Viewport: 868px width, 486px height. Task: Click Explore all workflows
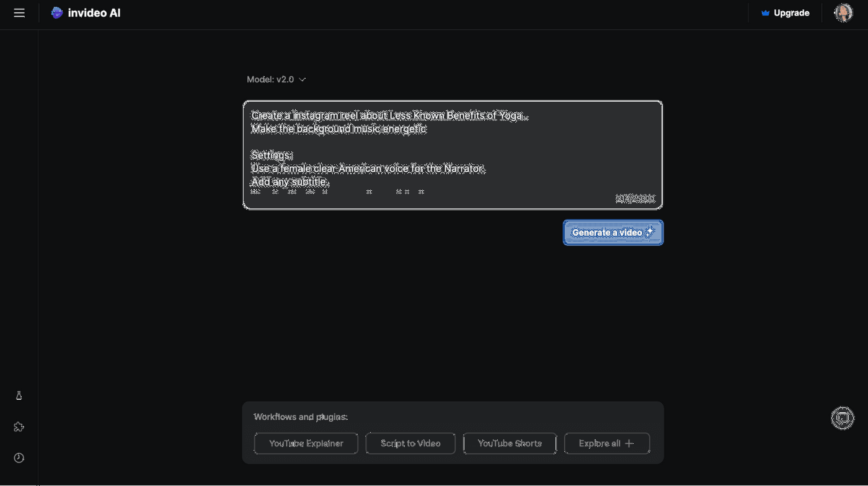[600, 443]
